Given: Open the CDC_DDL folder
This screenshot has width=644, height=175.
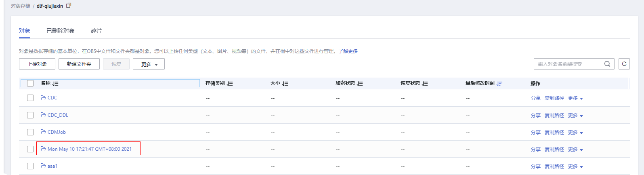Looking at the screenshot, I should click(58, 115).
